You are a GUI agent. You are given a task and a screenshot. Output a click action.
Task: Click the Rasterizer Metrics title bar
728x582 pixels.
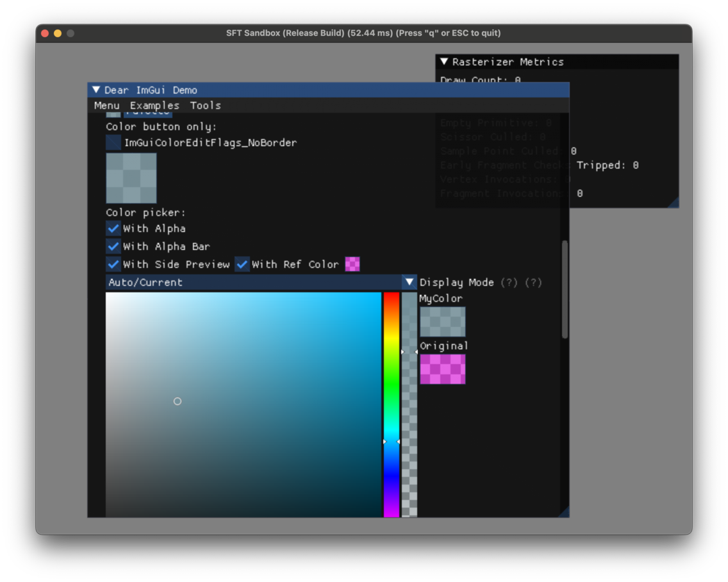(557, 62)
